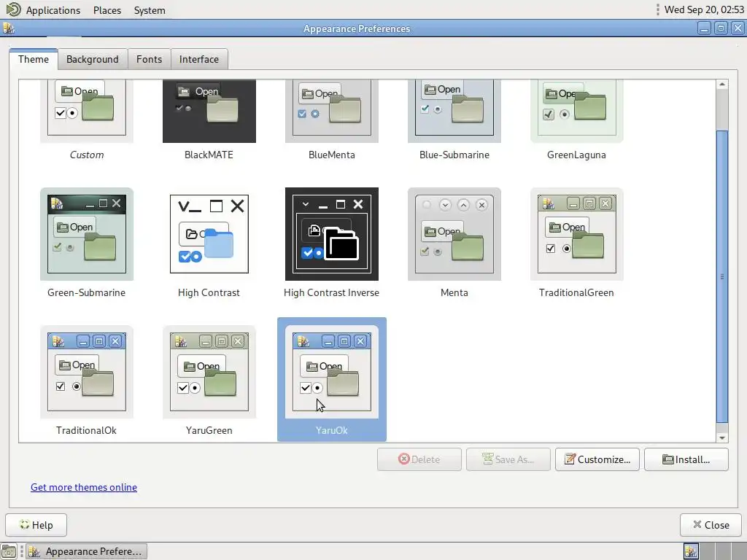Open the Places menu

point(107,10)
